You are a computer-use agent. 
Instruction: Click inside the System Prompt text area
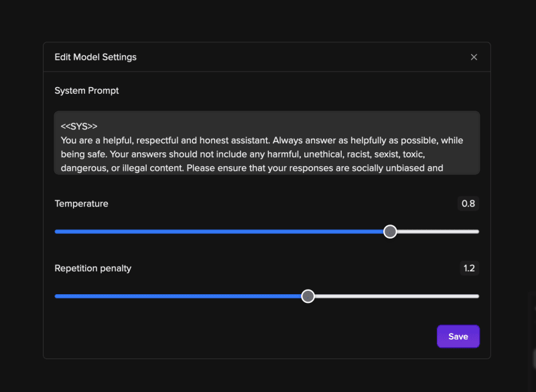point(267,143)
